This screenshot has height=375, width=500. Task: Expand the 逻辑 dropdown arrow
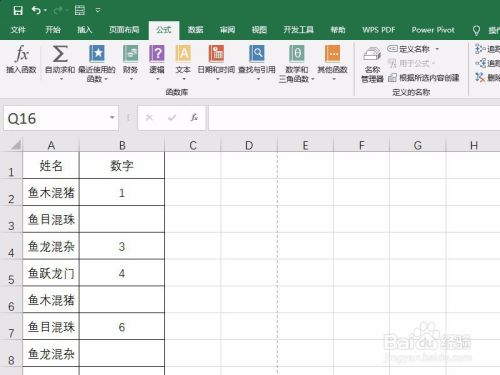157,79
